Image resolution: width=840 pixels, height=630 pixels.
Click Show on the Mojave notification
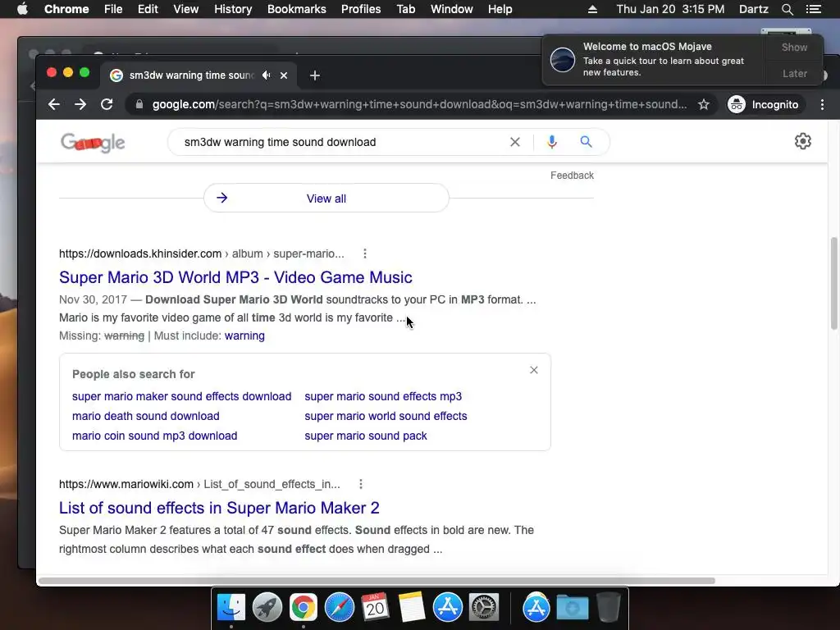[794, 47]
